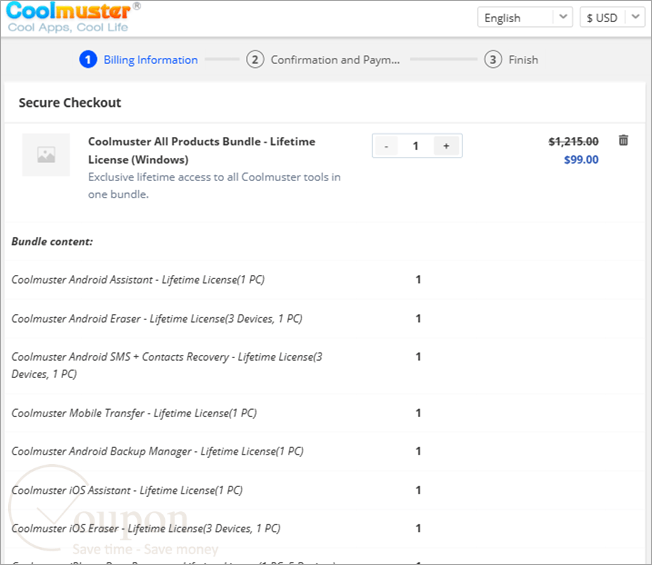Click Coolmuster All Products Bundle title
This screenshot has width=652, height=565.
202,151
